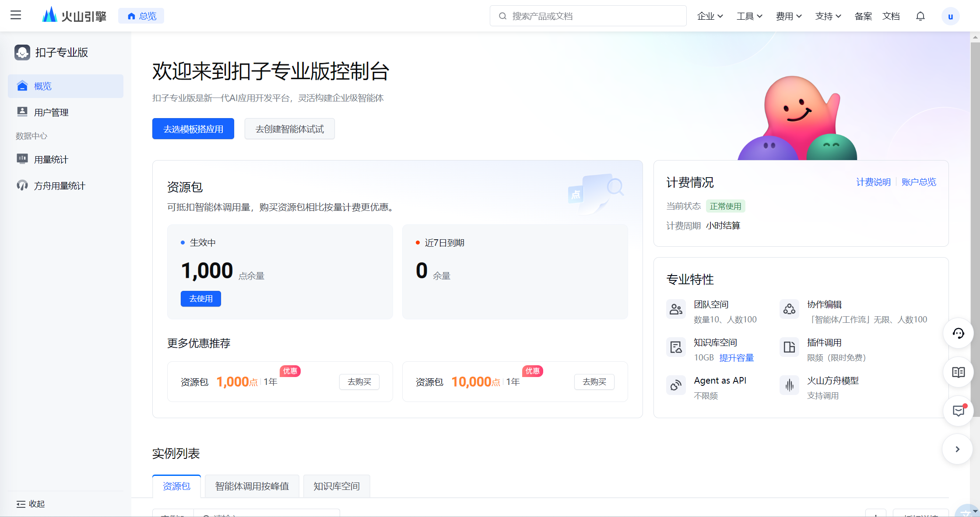Switch to the 知识库空间 tab
Viewport: 980px width, 517px height.
point(337,486)
